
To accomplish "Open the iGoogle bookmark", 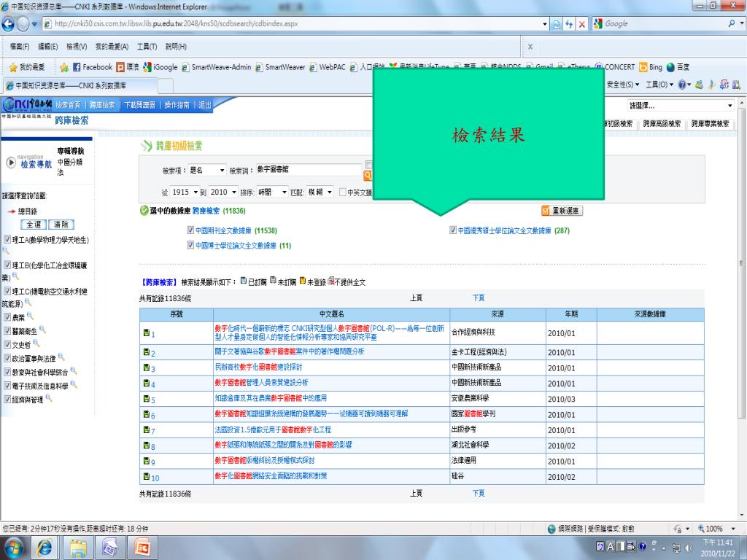I will tap(160, 67).
